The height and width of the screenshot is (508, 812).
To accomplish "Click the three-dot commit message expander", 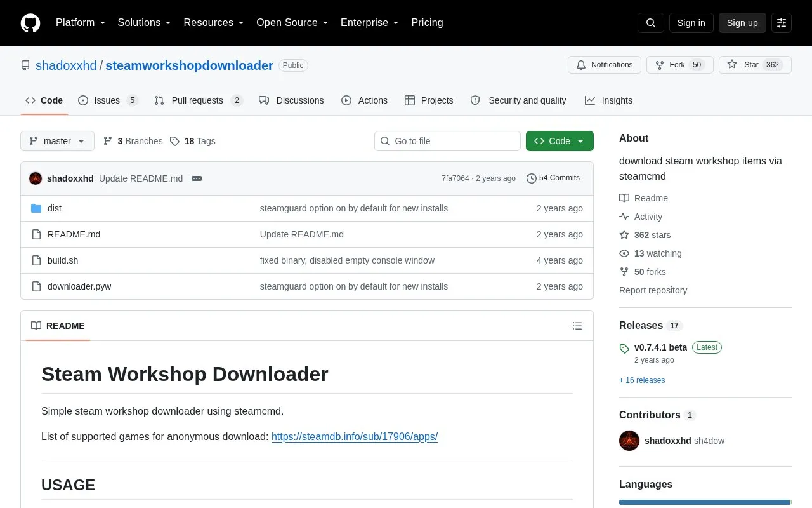I will coord(197,178).
